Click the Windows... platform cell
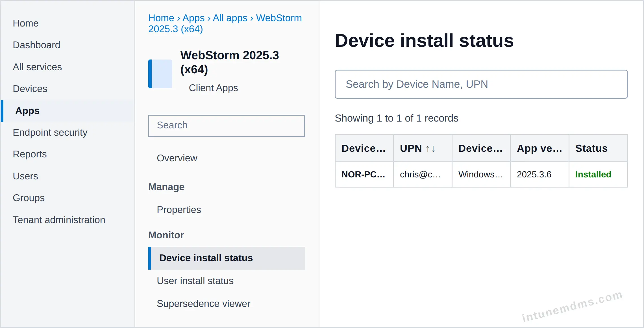Screen dimensions: 644x328 [x=481, y=174]
